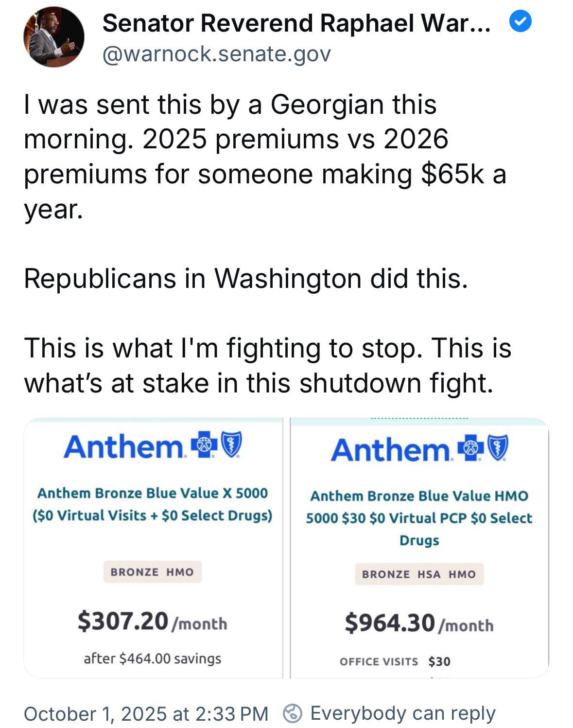Open the $307.20/month premium image
Screen dimensions: 573x728
point(152,622)
